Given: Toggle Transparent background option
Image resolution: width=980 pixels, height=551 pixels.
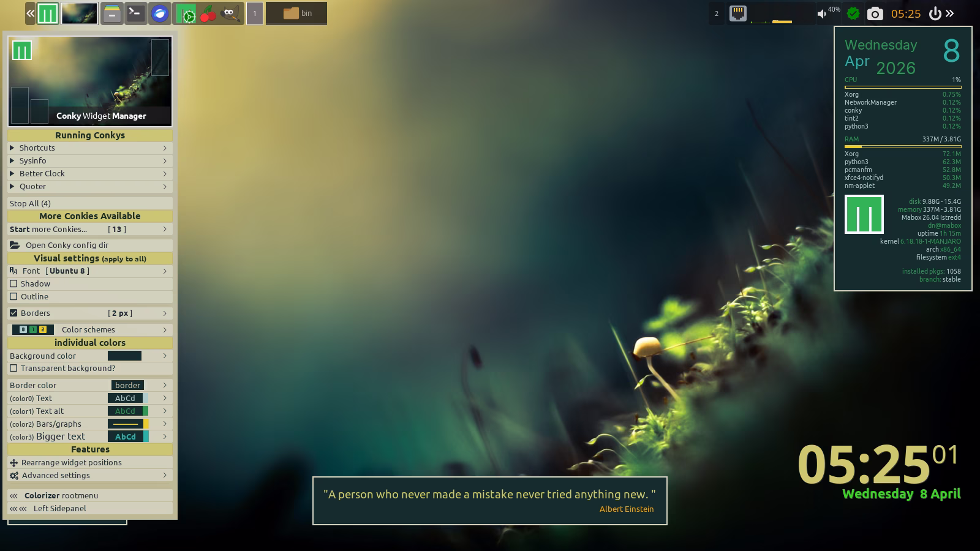Looking at the screenshot, I should click(x=13, y=368).
